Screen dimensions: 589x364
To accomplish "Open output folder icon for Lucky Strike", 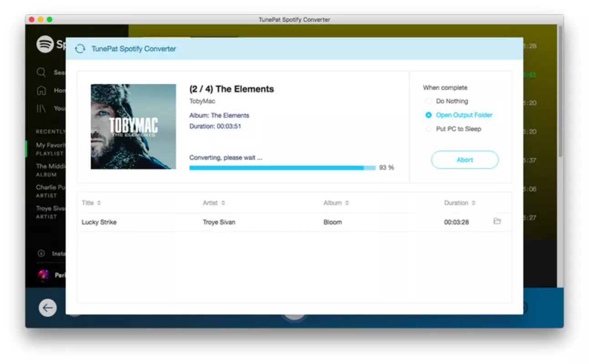I will (497, 222).
